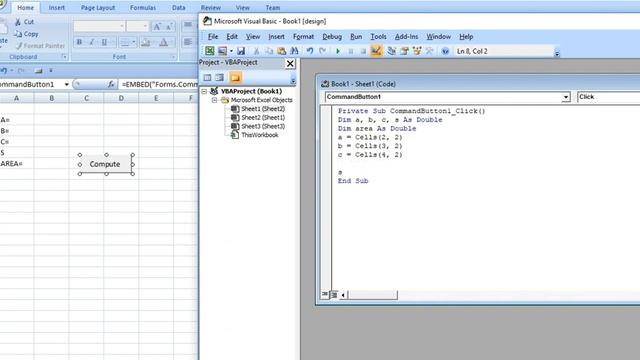Click VBA toolbar options overflow arrow

pos(557,53)
